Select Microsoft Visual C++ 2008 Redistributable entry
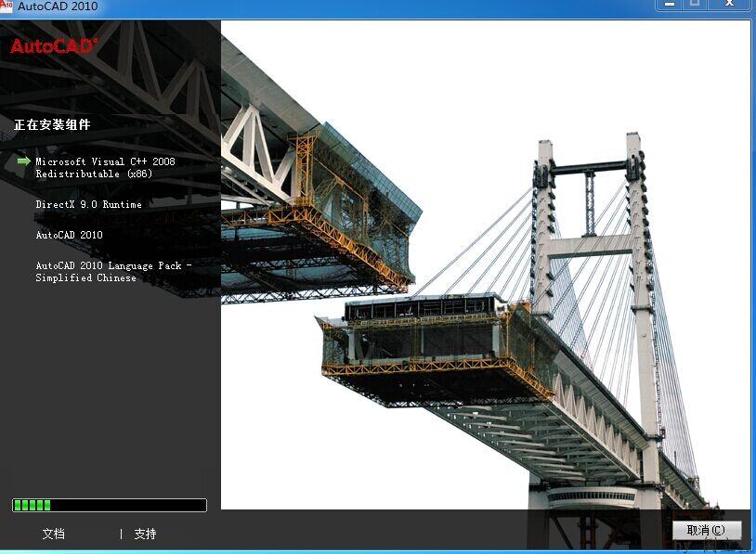The width and height of the screenshot is (756, 554). pyautogui.click(x=105, y=168)
